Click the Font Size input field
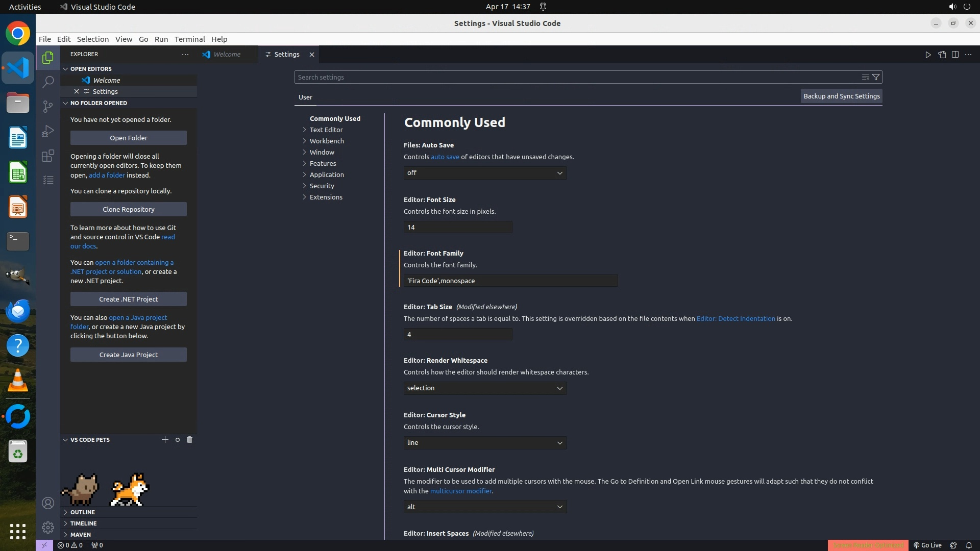Viewport: 980px width, 551px height. (457, 227)
